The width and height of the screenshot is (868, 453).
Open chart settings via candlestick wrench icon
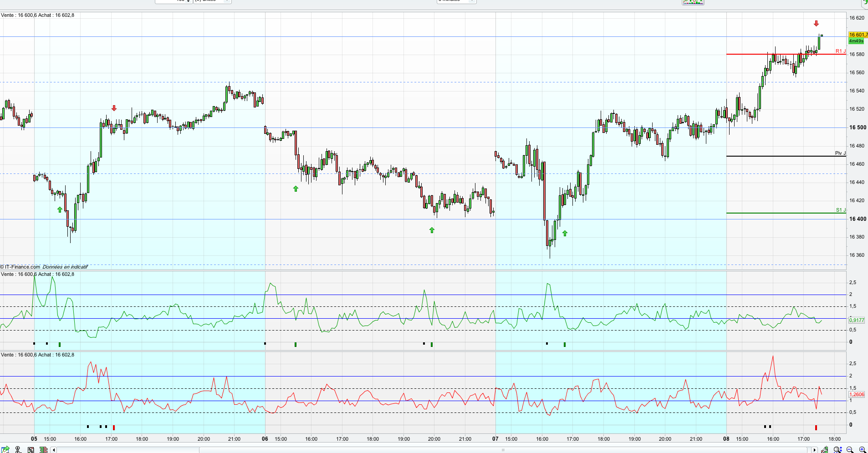click(825, 450)
